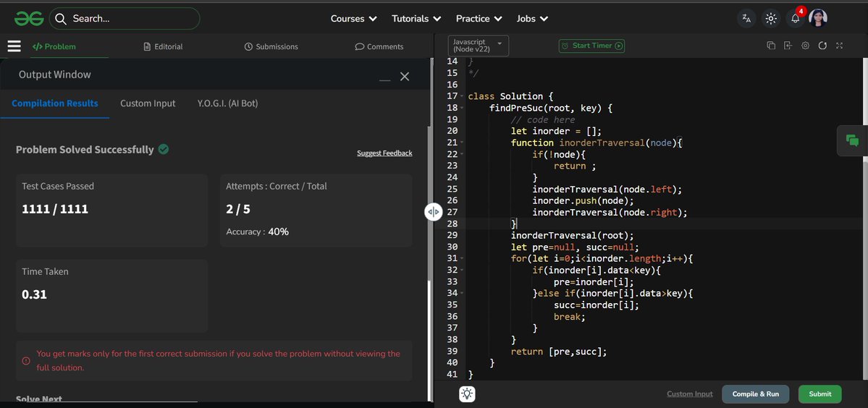868x408 pixels.
Task: Enter fullscreen editor mode icon
Action: pyautogui.click(x=839, y=46)
